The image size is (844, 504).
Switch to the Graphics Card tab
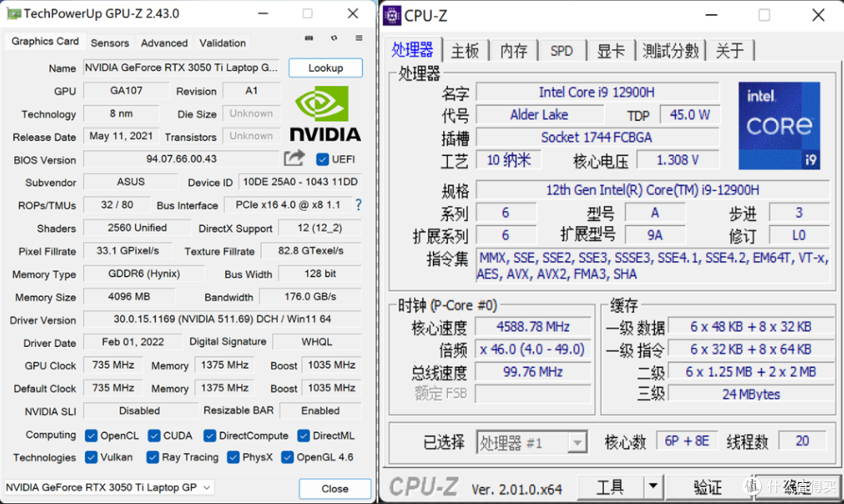click(45, 41)
